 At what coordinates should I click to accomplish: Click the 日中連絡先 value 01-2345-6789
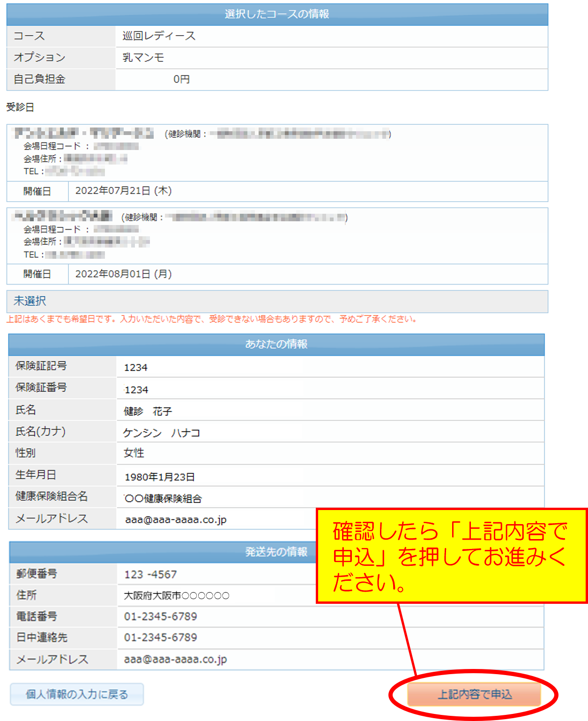(x=161, y=638)
